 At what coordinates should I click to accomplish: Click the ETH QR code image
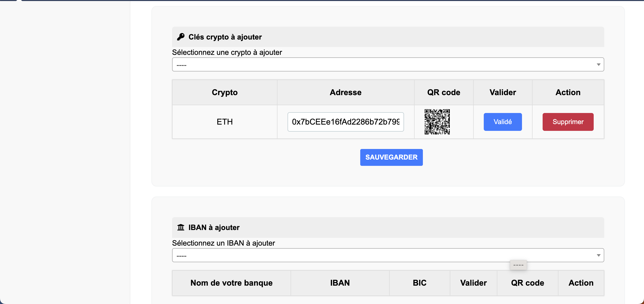[437, 122]
